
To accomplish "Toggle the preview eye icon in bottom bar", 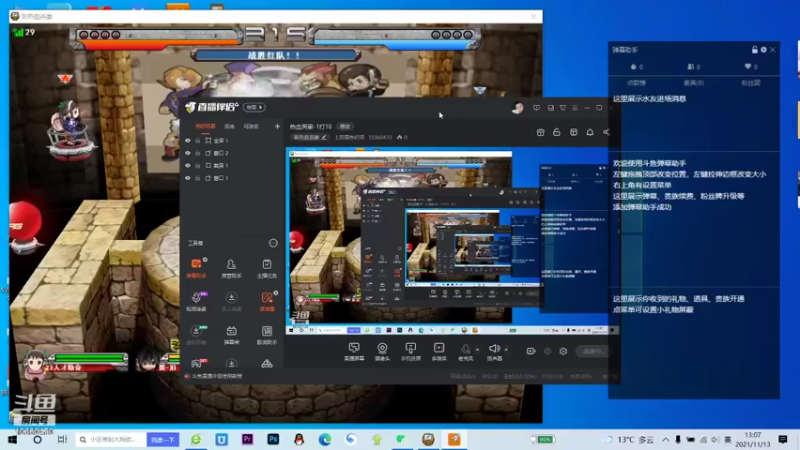I will coord(547,351).
